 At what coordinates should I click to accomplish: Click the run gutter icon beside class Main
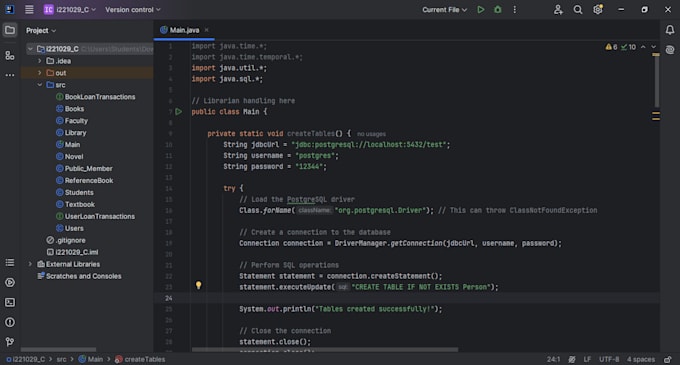point(178,112)
